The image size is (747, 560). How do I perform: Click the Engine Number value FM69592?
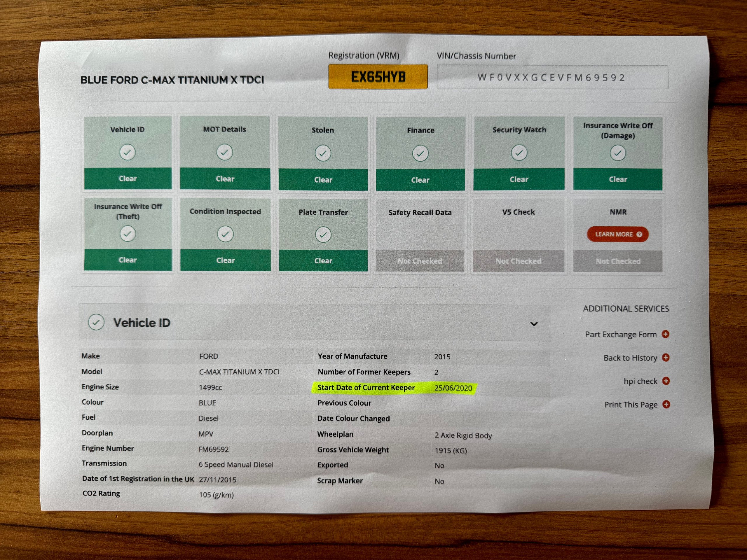click(213, 449)
